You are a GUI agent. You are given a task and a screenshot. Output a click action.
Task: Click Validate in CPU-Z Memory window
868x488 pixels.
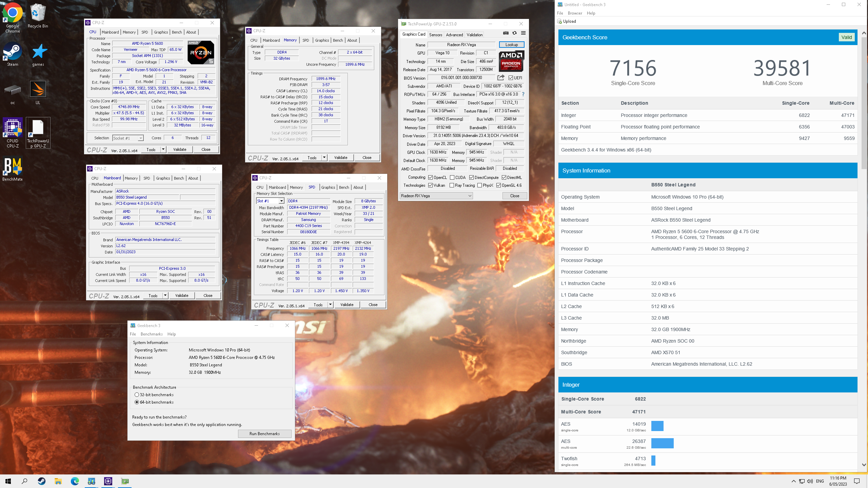click(341, 158)
